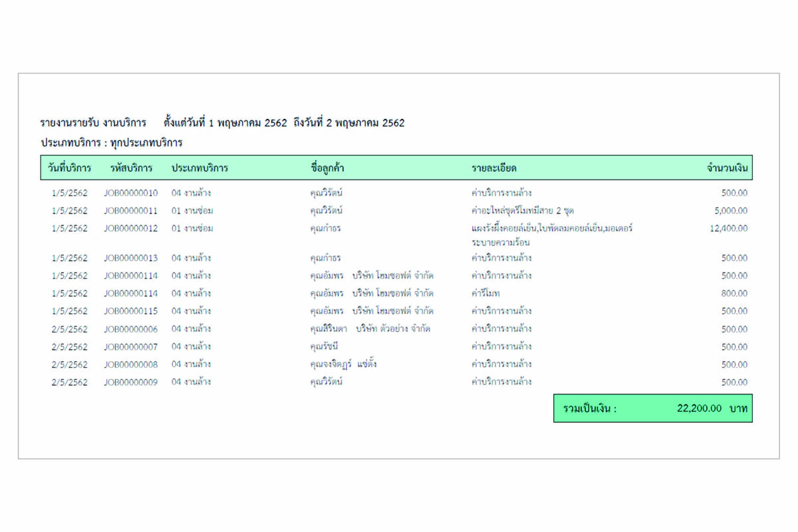Click the จำนวนเงิน column header

click(727, 168)
